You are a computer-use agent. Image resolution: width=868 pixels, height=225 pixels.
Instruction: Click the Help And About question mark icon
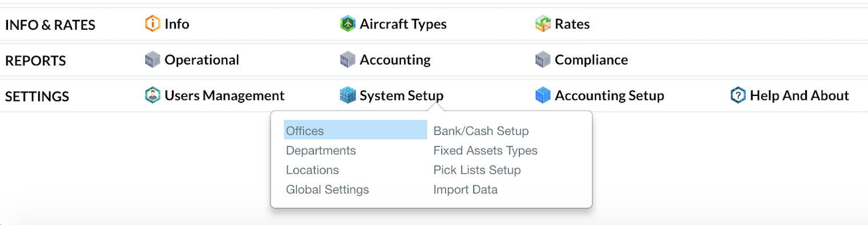pyautogui.click(x=738, y=95)
